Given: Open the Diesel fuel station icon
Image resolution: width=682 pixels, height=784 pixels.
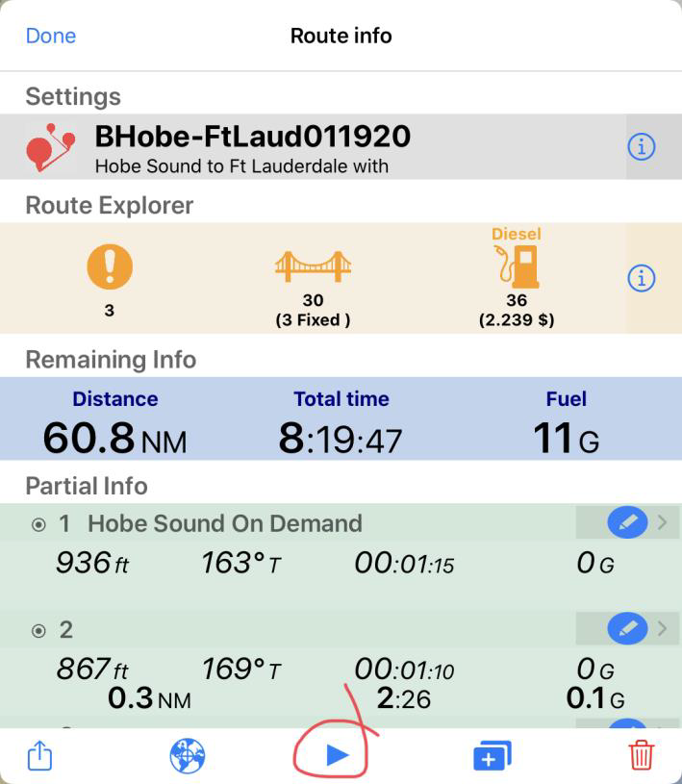Looking at the screenshot, I should 517,266.
